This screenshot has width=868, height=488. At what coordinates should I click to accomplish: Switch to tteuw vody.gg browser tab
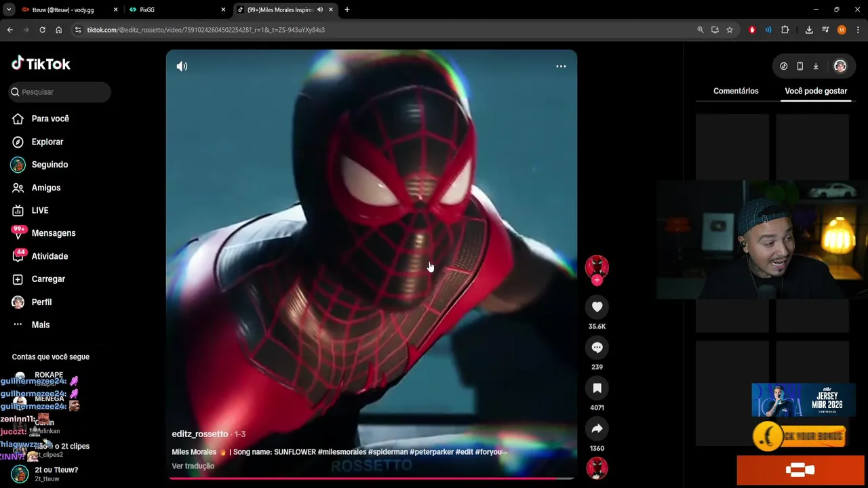[68, 9]
